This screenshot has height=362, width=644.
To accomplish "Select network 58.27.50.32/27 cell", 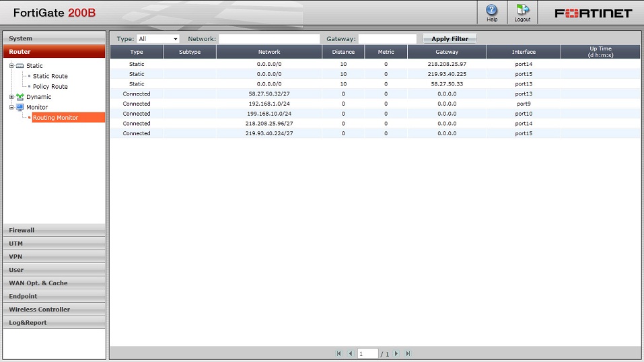I will (x=269, y=94).
